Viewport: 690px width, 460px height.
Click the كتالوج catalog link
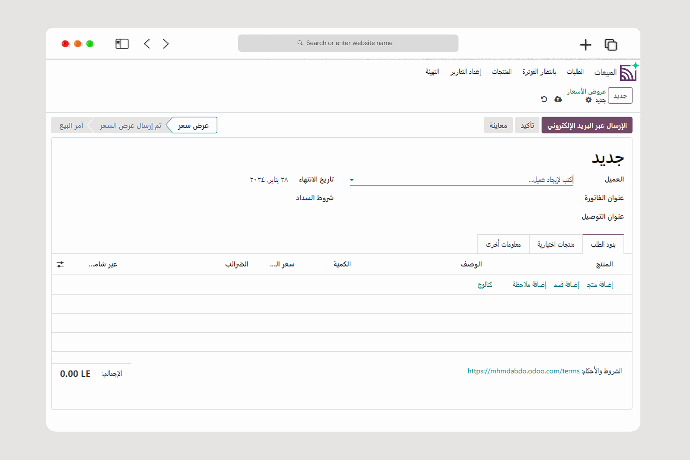(x=485, y=285)
